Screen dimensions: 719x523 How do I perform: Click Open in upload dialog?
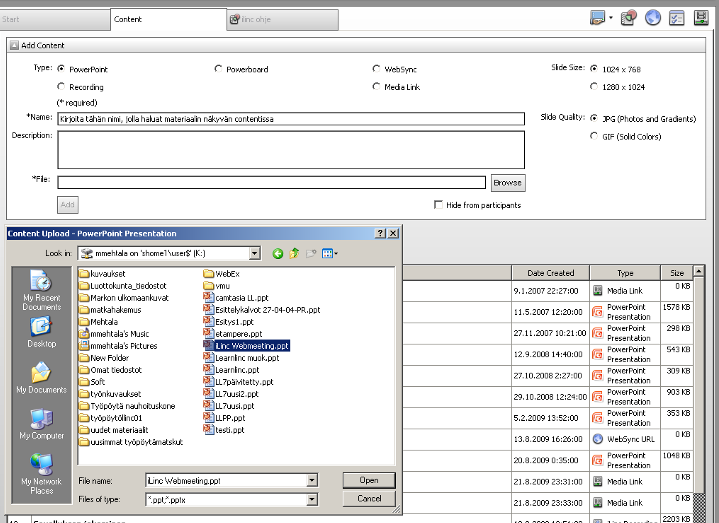pos(369,480)
